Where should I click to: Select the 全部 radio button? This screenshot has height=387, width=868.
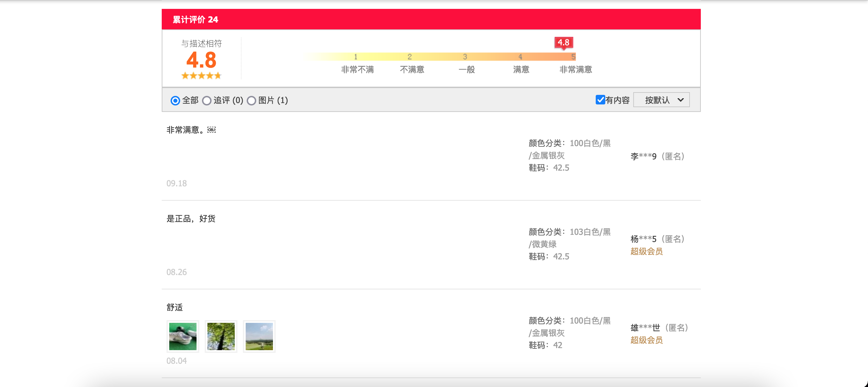175,100
